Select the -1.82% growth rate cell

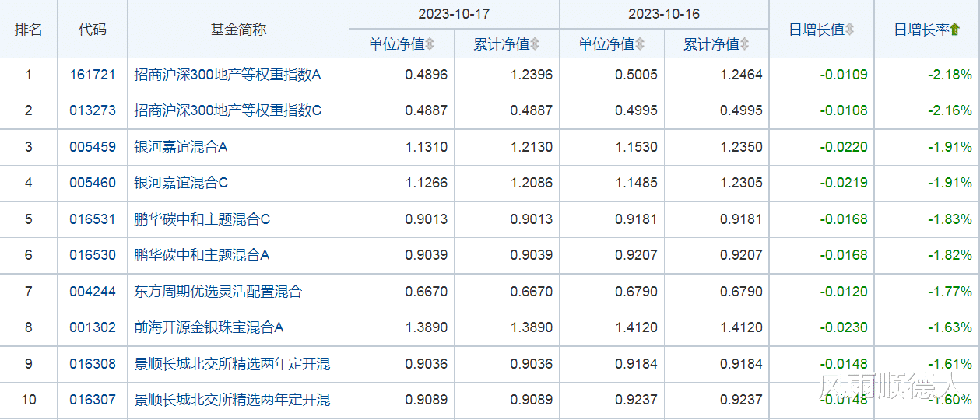click(927, 255)
